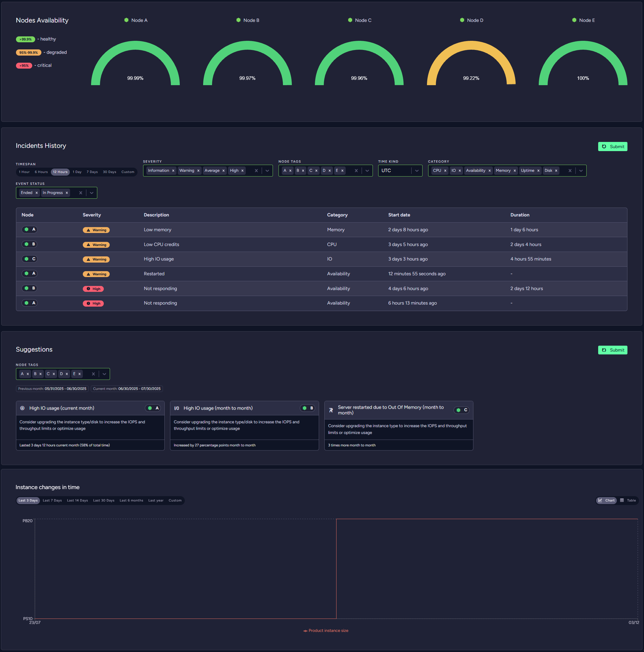Screen dimensions: 644x652
Task: Remove the In Progress event status tag
Action: pyautogui.click(x=67, y=193)
